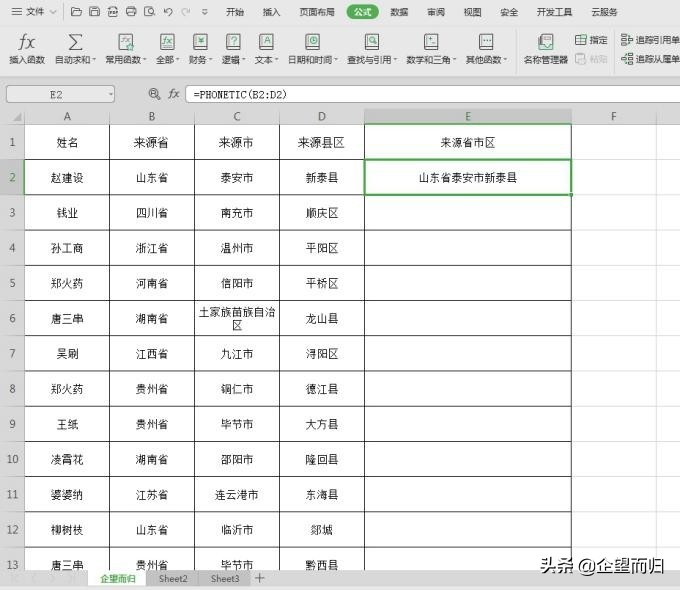Click the undo arrow icon
The image size is (680, 590).
168,12
